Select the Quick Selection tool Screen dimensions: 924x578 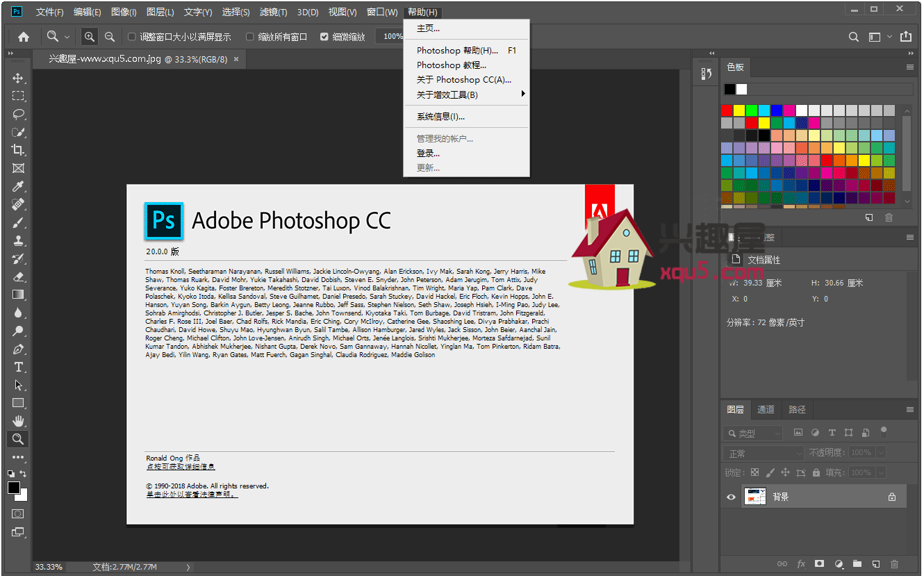18,132
